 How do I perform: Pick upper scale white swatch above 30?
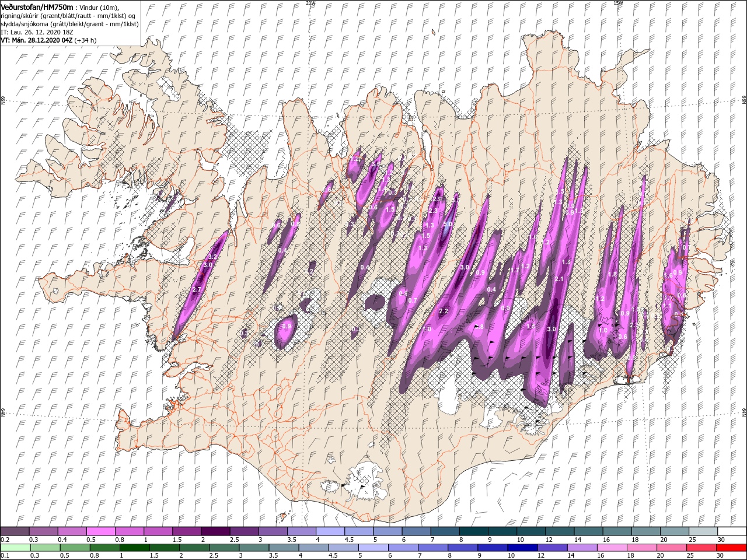coord(731,531)
